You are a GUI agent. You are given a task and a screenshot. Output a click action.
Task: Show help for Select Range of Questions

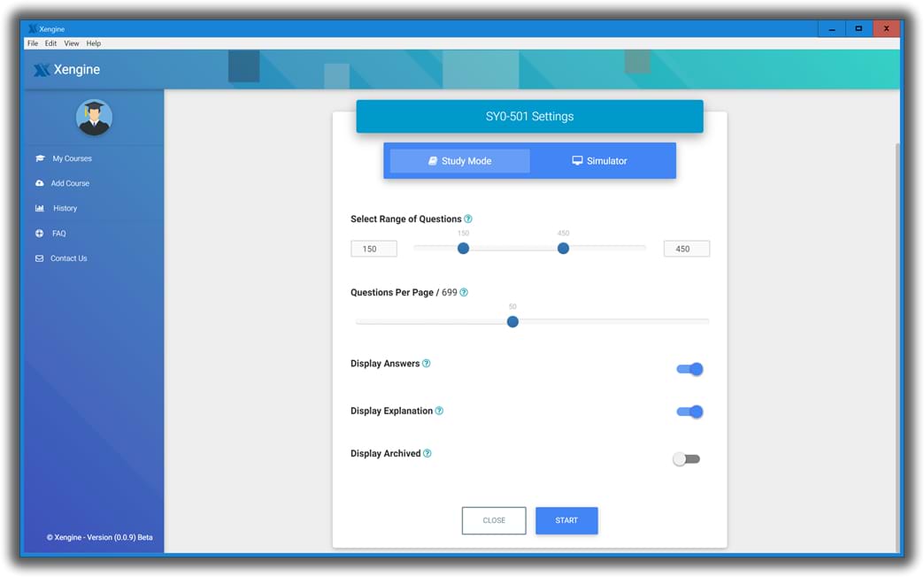point(468,219)
